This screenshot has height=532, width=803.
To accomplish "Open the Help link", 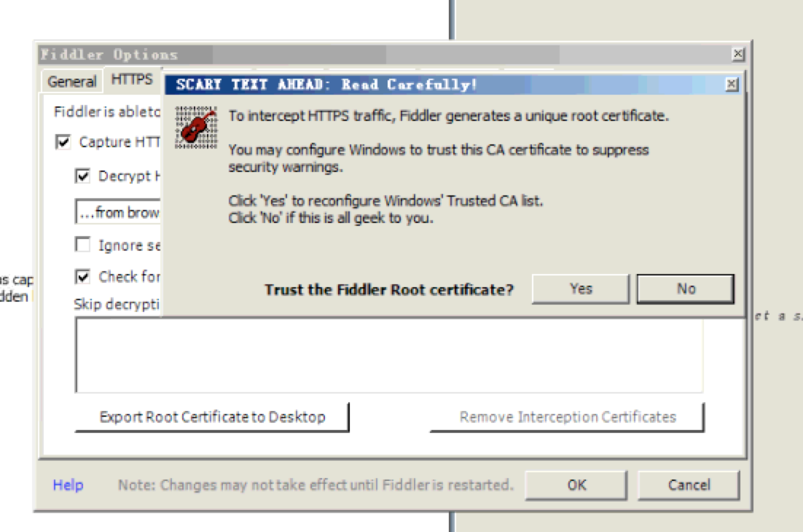I will click(x=68, y=485).
